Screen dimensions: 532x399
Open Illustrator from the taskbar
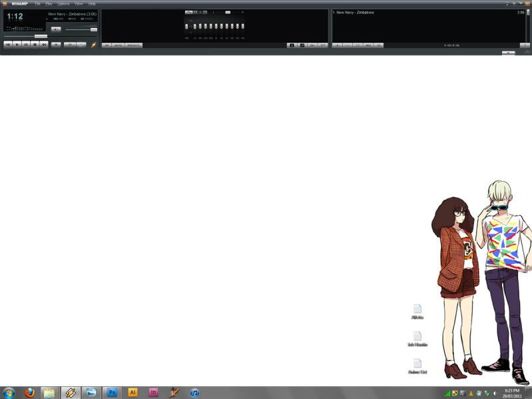[133, 392]
